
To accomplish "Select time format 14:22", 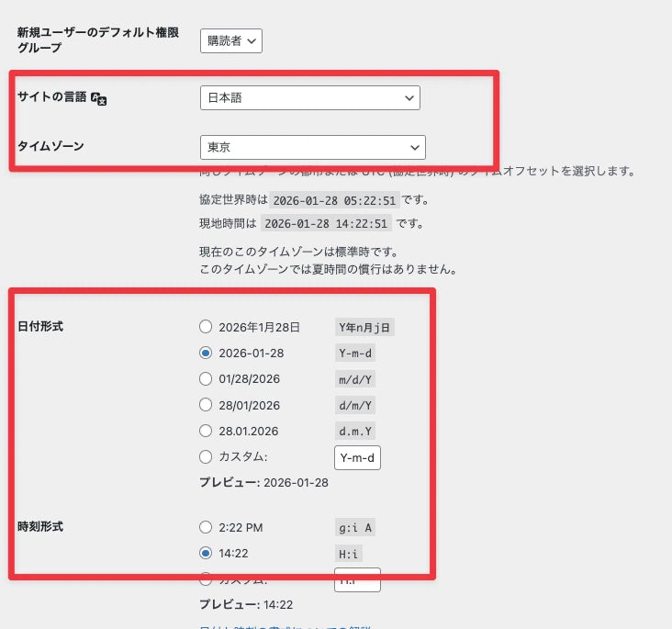I will [x=206, y=553].
